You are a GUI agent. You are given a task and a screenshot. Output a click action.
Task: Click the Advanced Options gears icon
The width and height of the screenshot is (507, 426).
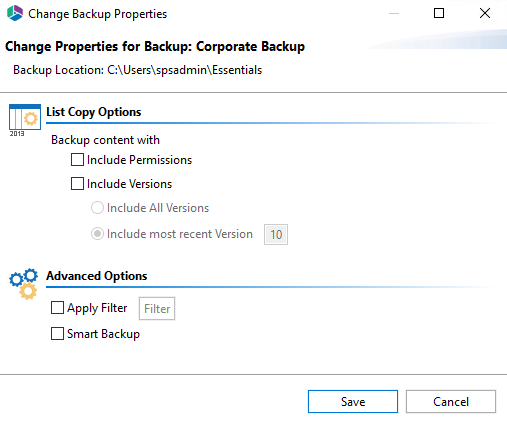(x=24, y=284)
